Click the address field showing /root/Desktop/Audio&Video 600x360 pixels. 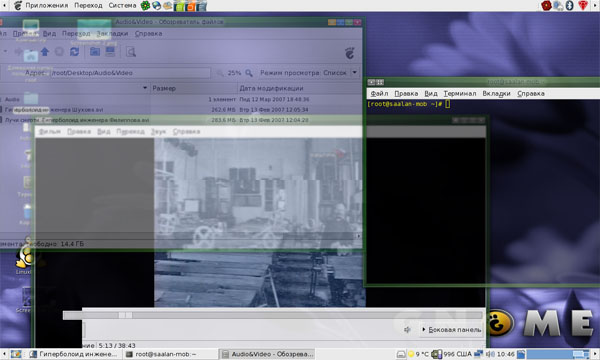pyautogui.click(x=130, y=73)
